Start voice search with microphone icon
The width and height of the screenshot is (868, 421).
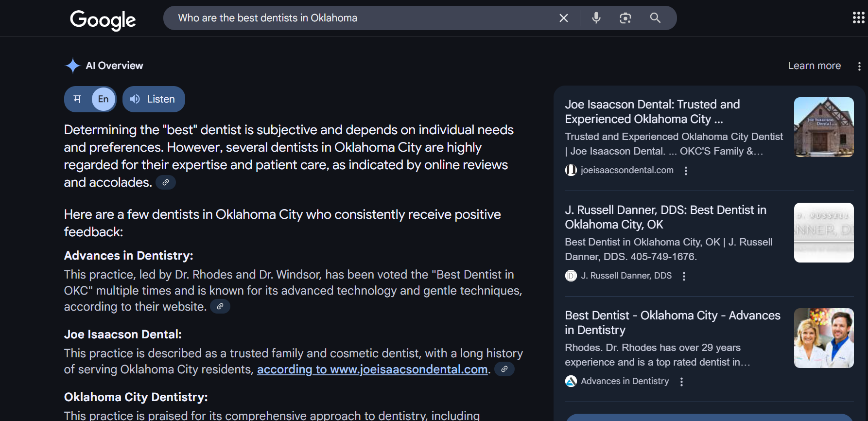596,18
